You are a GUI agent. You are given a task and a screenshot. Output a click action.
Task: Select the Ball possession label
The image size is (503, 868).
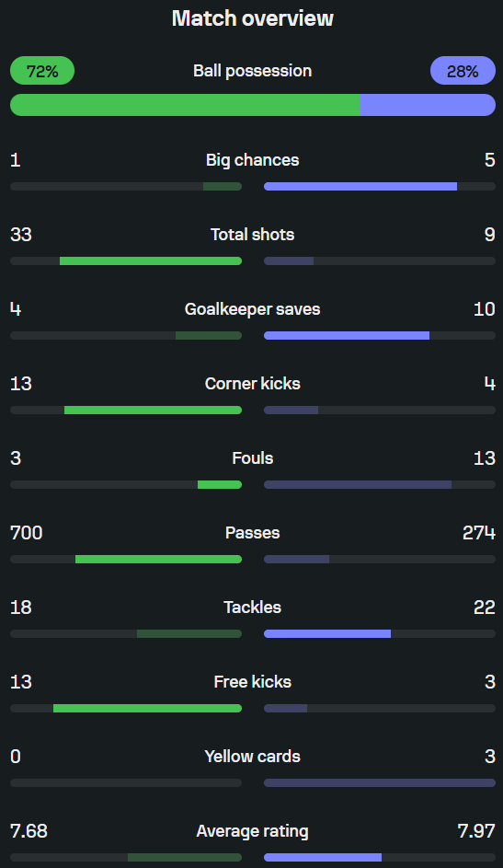[253, 71]
